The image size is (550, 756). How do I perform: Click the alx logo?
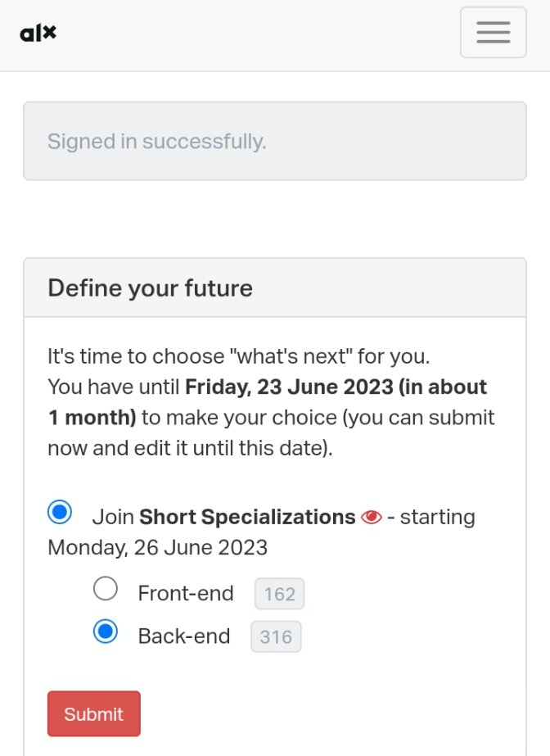(x=38, y=34)
